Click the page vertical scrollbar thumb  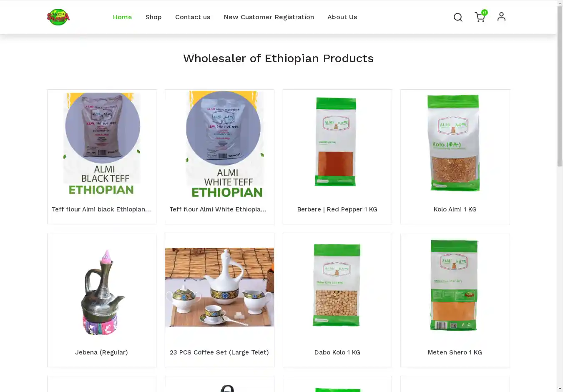(560, 86)
